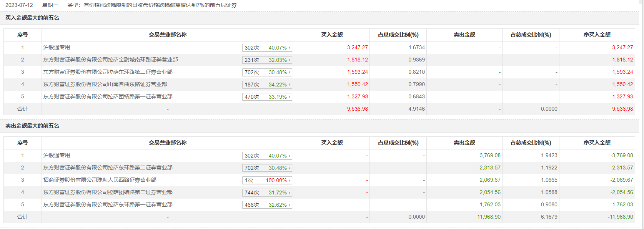Click 买入金额 header in the top-buyers table
644x229 pixels.
[x=332, y=35]
